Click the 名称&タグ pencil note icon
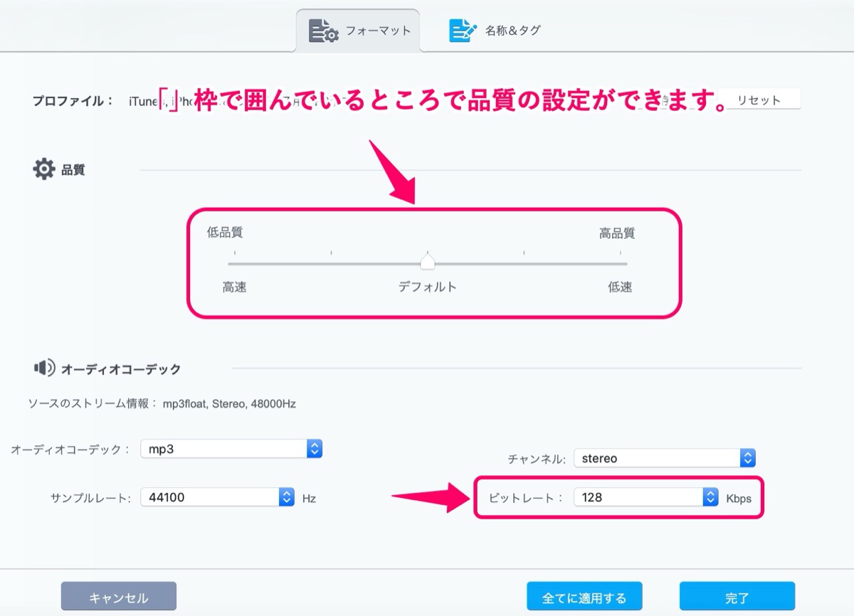854x616 pixels. coord(463,31)
